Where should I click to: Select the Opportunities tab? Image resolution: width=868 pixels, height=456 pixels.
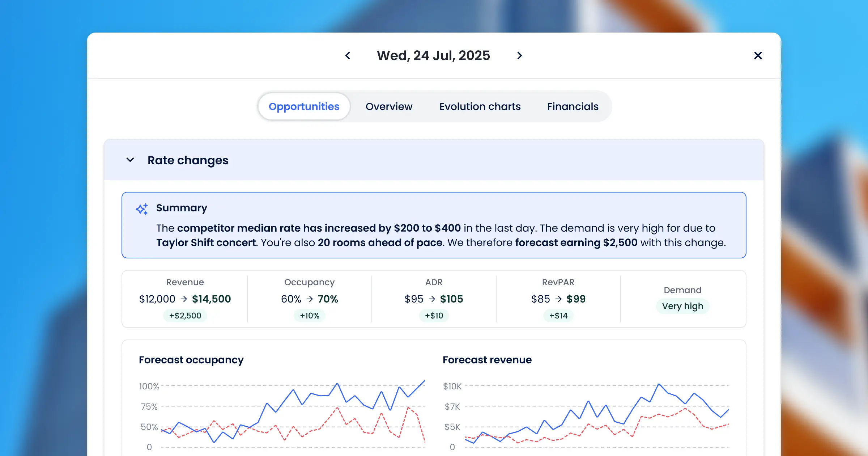pos(304,106)
